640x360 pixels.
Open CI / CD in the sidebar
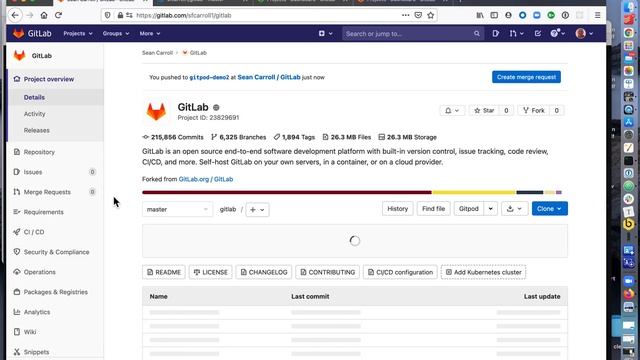pyautogui.click(x=33, y=232)
